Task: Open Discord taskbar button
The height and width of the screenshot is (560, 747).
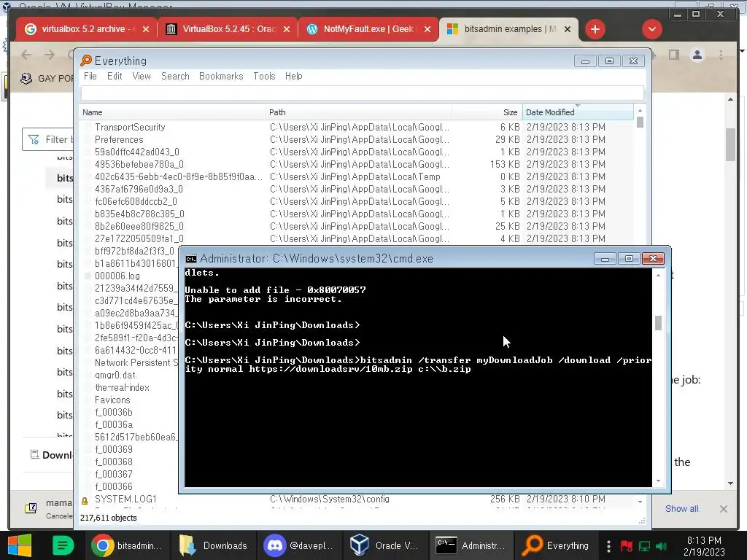Action: (298, 545)
